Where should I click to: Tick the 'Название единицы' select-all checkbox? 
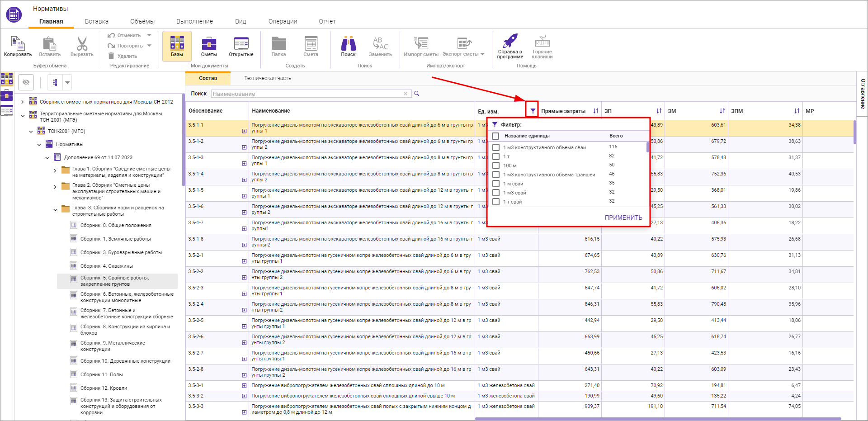[x=495, y=136]
